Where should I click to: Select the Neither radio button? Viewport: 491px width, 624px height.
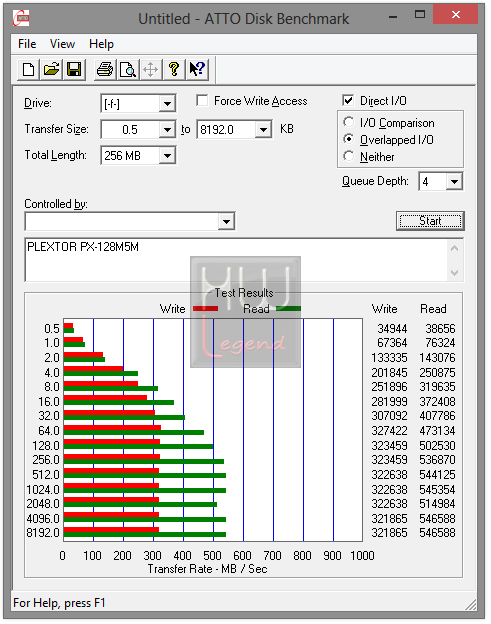349,156
